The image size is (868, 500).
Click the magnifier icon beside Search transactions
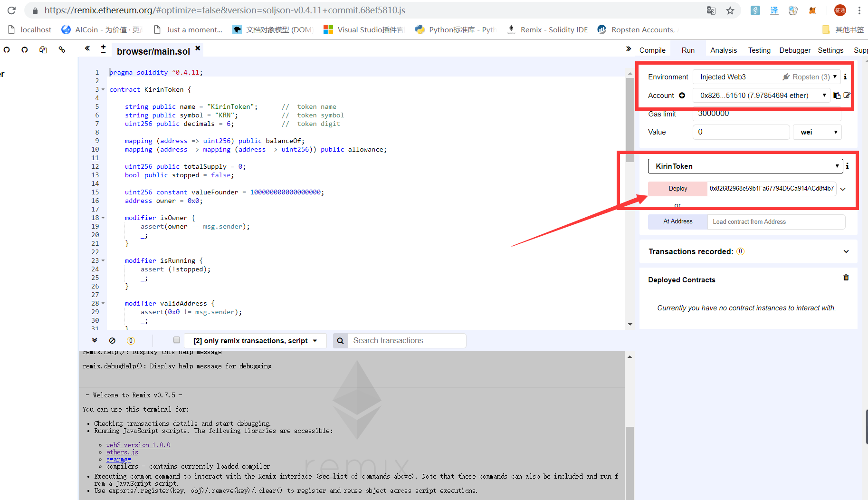coord(340,340)
